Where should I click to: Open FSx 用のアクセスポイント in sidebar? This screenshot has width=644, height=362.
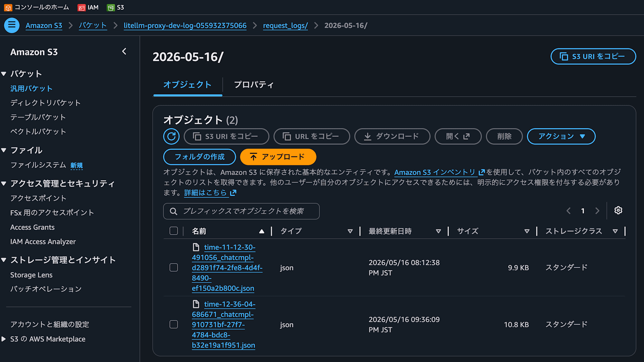52,212
